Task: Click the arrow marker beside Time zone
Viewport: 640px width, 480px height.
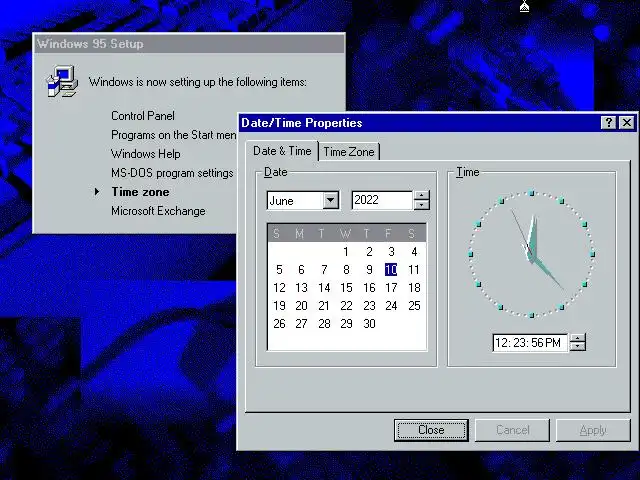Action: coord(97,192)
